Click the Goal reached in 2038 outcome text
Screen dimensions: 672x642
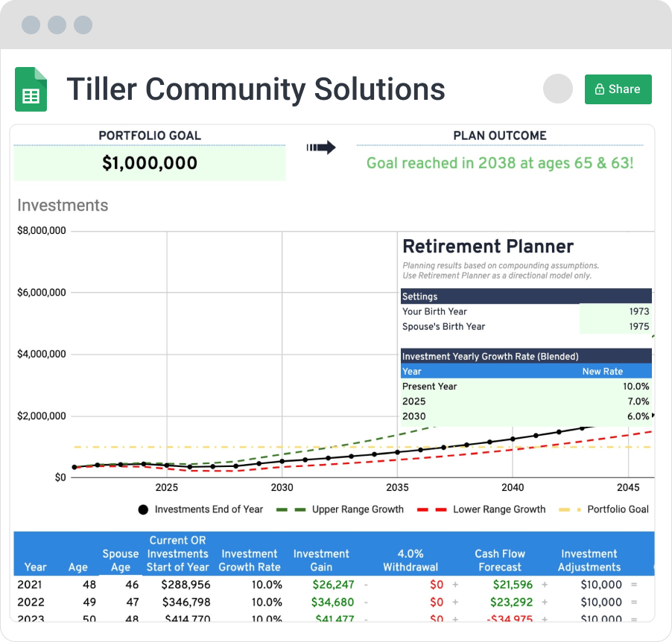(x=500, y=163)
